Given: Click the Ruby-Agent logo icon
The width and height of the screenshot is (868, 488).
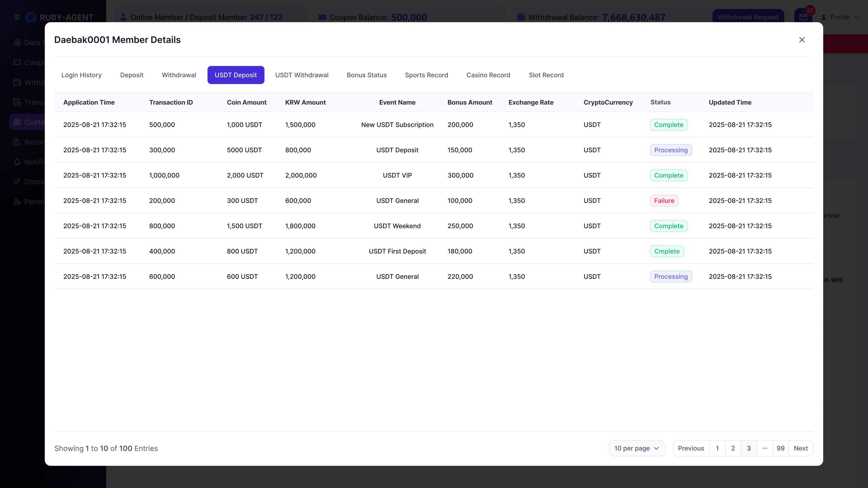Looking at the screenshot, I should pos(31,17).
